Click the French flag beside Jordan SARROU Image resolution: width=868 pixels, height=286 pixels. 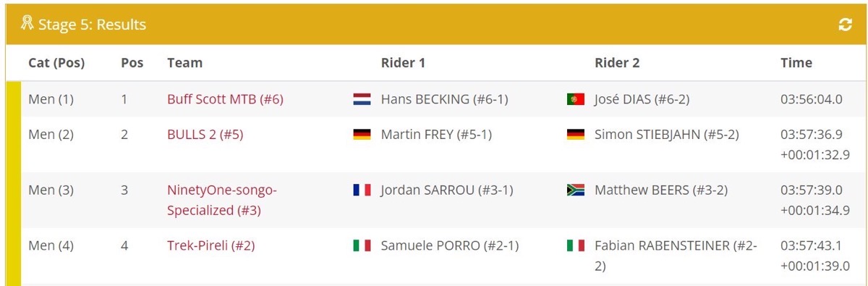tap(362, 190)
